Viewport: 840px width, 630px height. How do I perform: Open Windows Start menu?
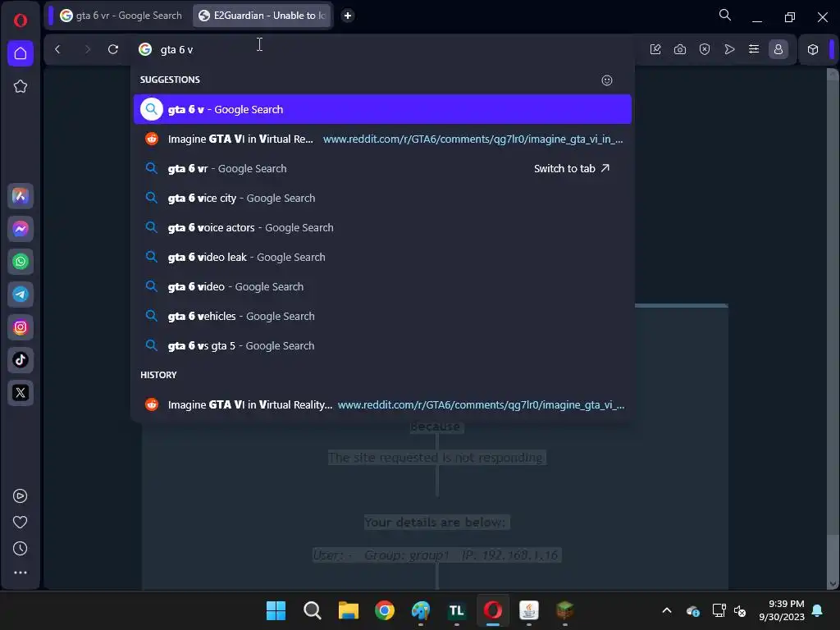point(276,610)
